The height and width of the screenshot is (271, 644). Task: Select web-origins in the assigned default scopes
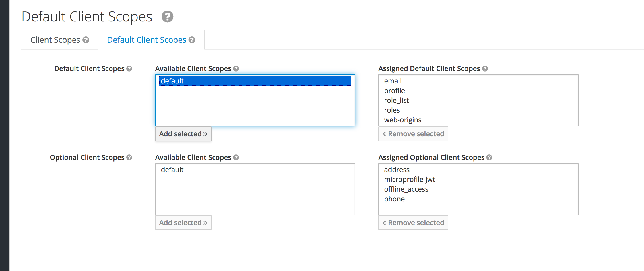coord(403,120)
